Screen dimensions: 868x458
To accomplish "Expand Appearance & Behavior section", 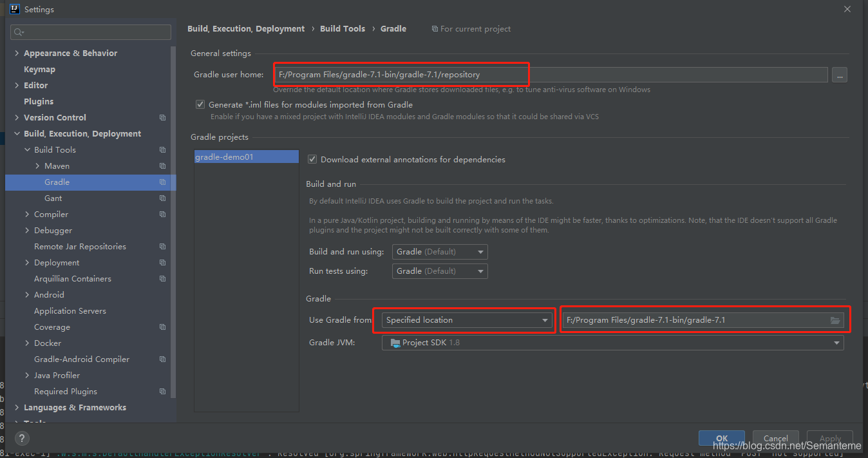I will click(17, 53).
